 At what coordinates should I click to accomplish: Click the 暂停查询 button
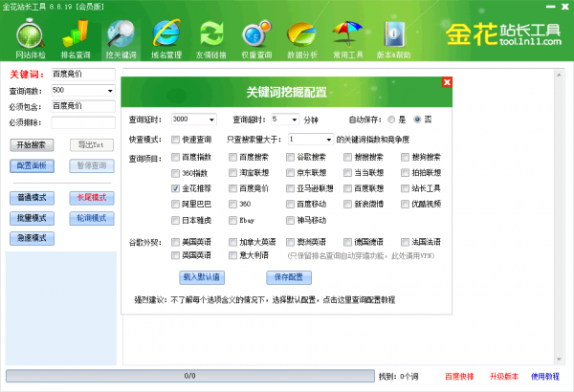click(x=92, y=165)
